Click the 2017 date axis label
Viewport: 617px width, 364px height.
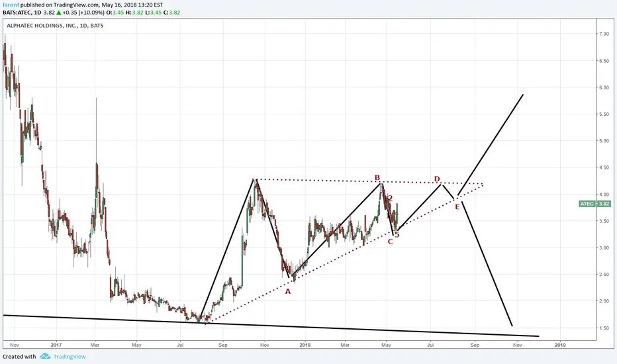(57, 345)
